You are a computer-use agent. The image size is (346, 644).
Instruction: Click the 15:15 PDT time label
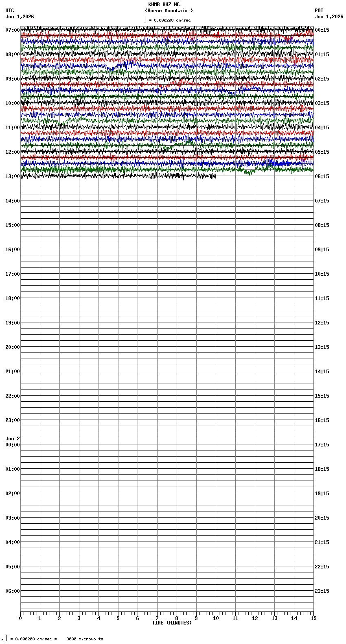pos(322,396)
